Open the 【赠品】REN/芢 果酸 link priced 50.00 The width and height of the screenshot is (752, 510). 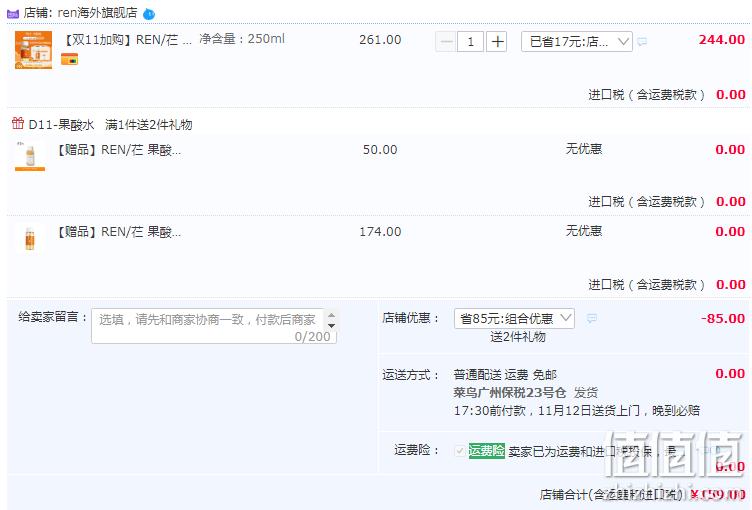coord(119,150)
